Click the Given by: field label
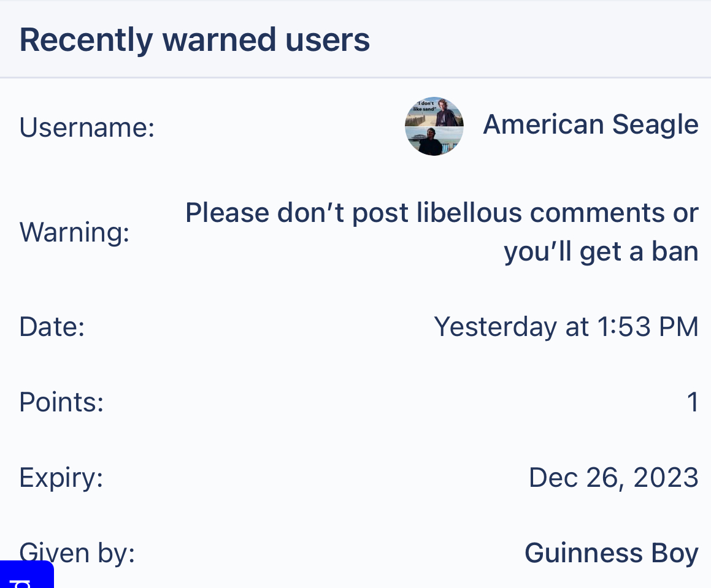The image size is (711, 588). (x=77, y=553)
